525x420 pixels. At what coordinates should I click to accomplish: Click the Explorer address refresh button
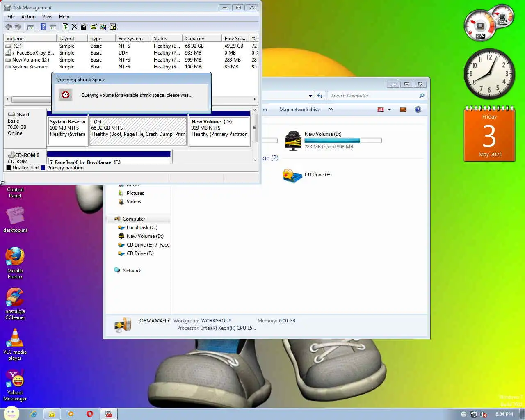tap(320, 96)
